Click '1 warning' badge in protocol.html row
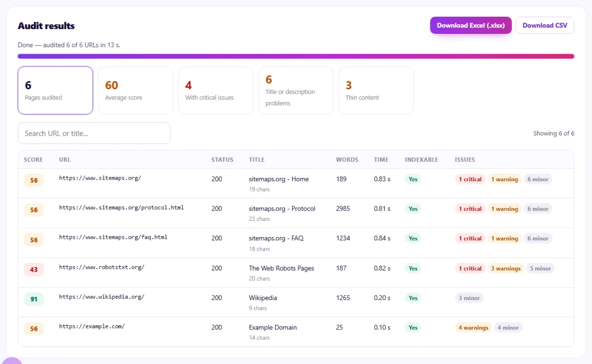 (x=504, y=209)
